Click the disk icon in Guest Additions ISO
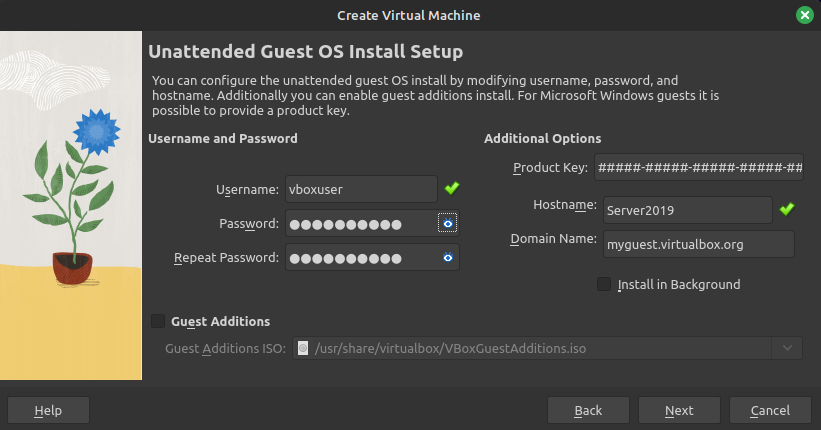821x430 pixels. (x=302, y=348)
